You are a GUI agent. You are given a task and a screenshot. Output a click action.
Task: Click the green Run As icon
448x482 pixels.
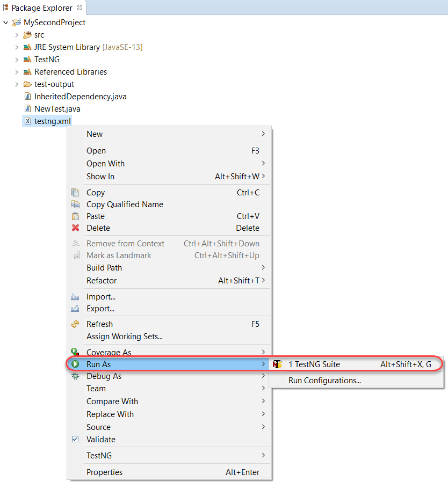click(75, 364)
